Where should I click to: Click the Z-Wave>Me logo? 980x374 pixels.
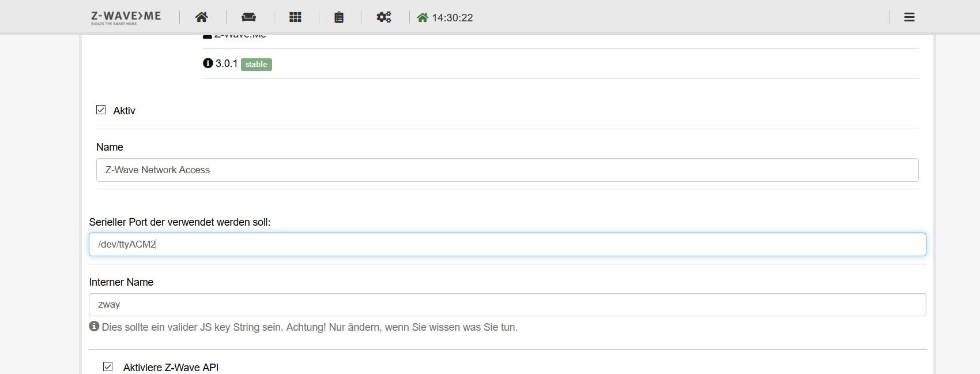126,17
